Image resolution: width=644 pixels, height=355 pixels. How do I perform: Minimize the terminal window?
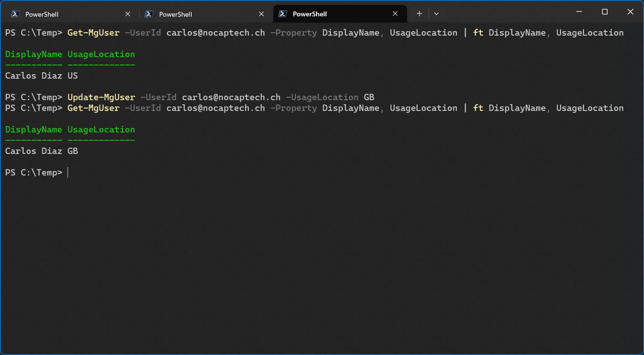579,12
